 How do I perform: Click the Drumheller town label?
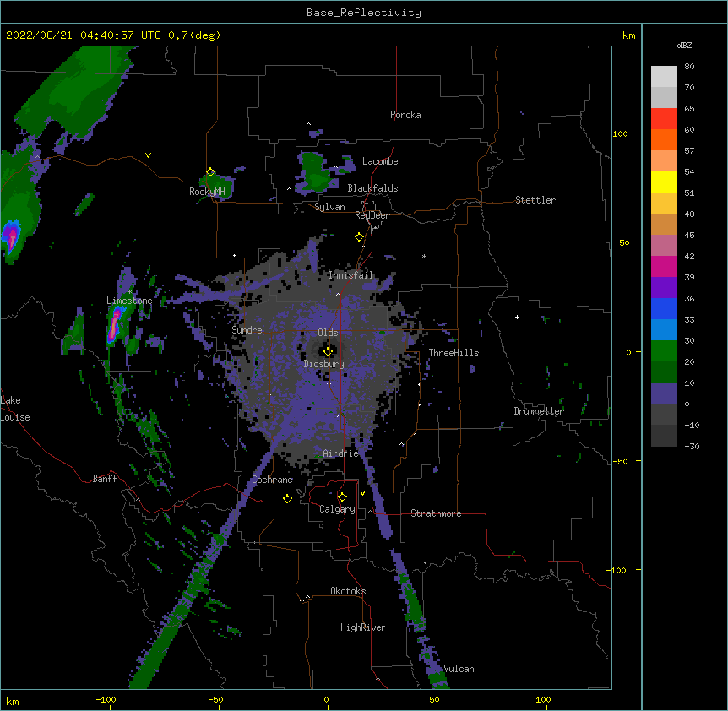(539, 411)
